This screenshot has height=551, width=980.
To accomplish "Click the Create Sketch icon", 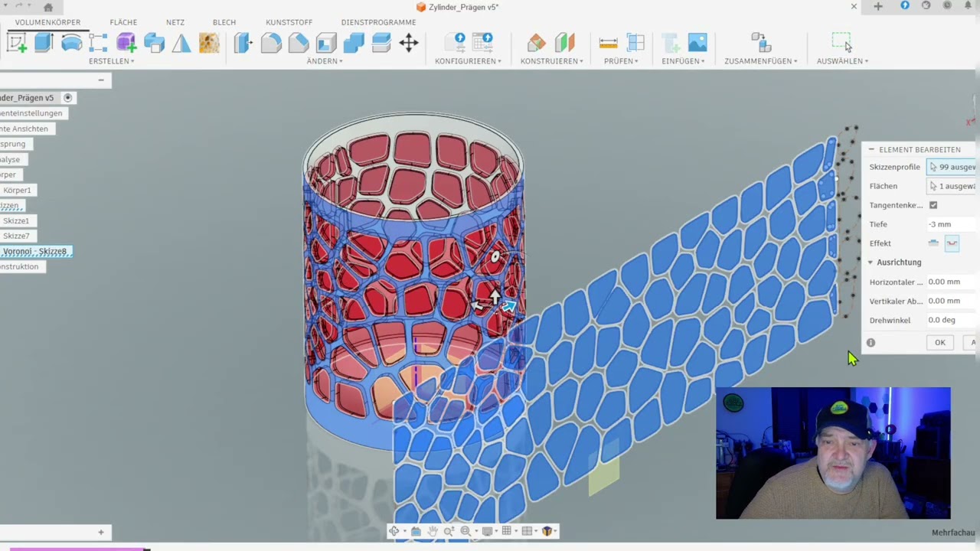I will [17, 43].
